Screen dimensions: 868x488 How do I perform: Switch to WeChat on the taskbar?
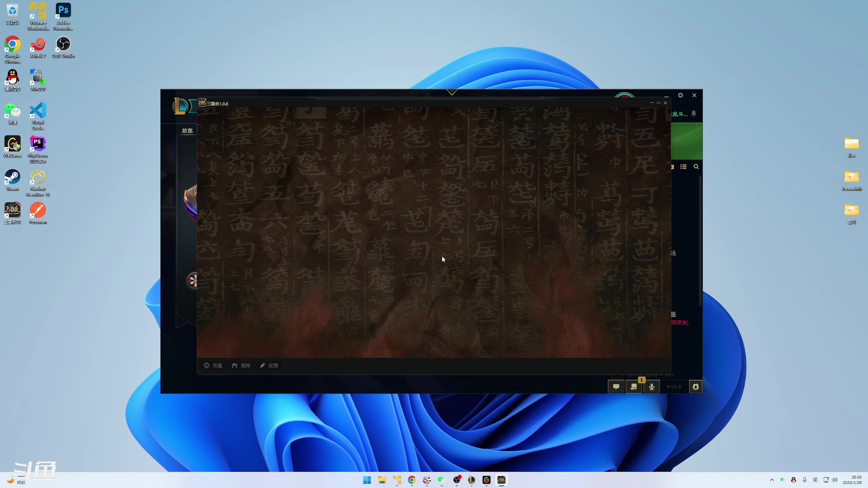pos(442,480)
